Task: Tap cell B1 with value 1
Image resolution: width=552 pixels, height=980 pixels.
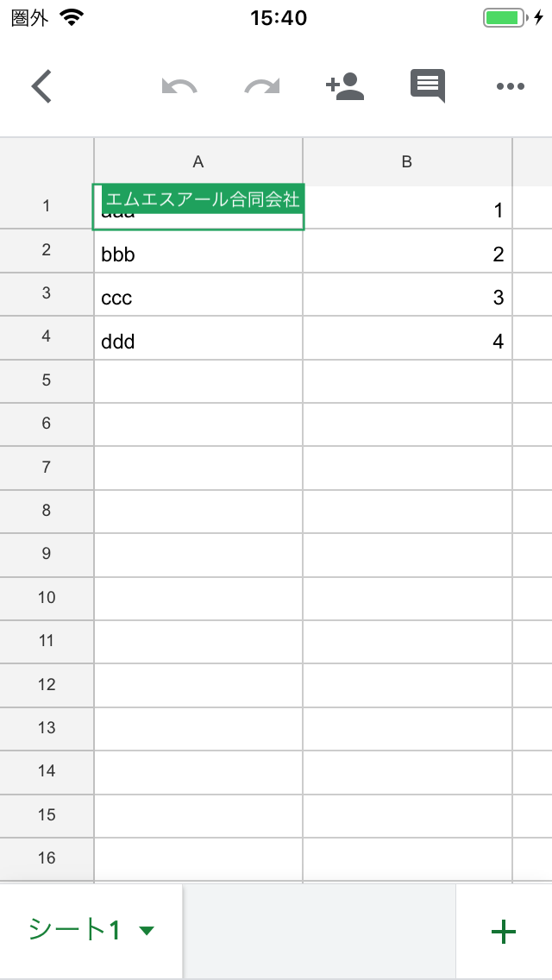Action: pyautogui.click(x=407, y=210)
